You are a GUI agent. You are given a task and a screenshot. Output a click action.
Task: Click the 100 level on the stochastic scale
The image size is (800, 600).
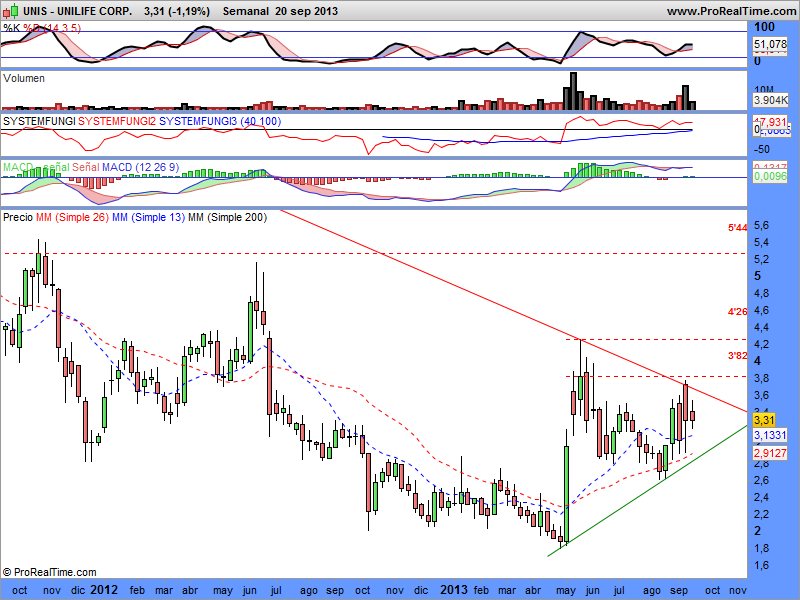(x=764, y=27)
